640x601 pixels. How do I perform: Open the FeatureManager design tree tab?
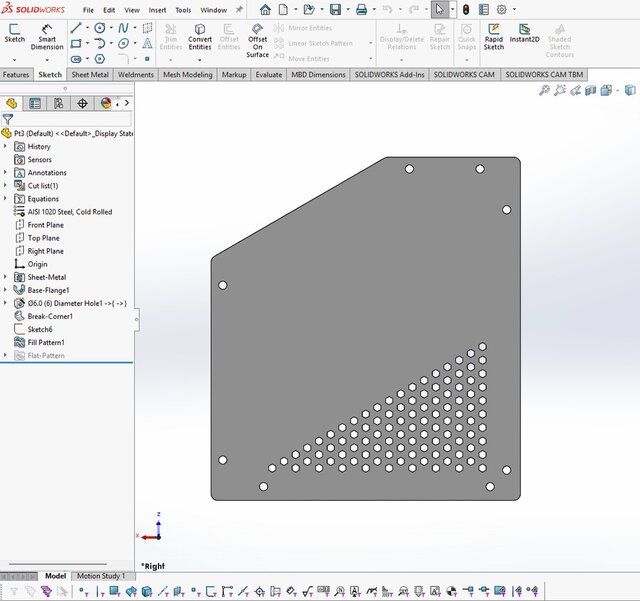pyautogui.click(x=11, y=103)
